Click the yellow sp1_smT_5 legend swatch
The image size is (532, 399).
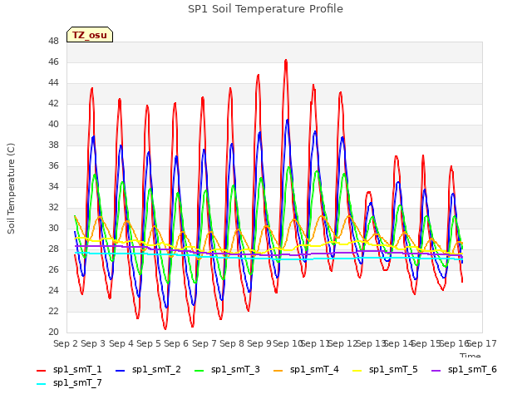coord(357,371)
